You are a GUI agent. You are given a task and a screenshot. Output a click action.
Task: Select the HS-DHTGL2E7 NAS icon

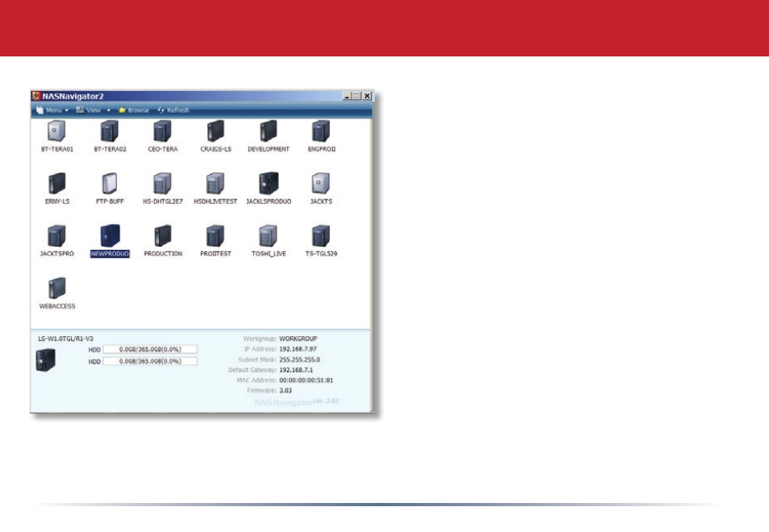[162, 184]
